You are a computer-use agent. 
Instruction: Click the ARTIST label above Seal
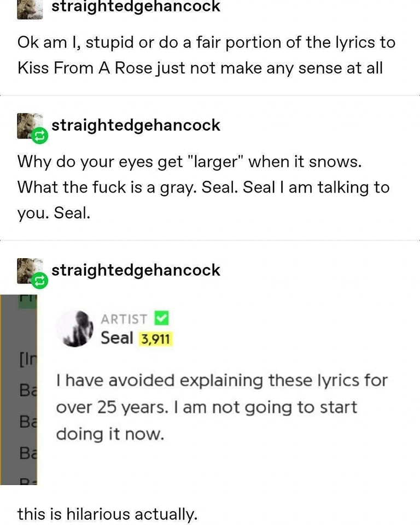124,319
